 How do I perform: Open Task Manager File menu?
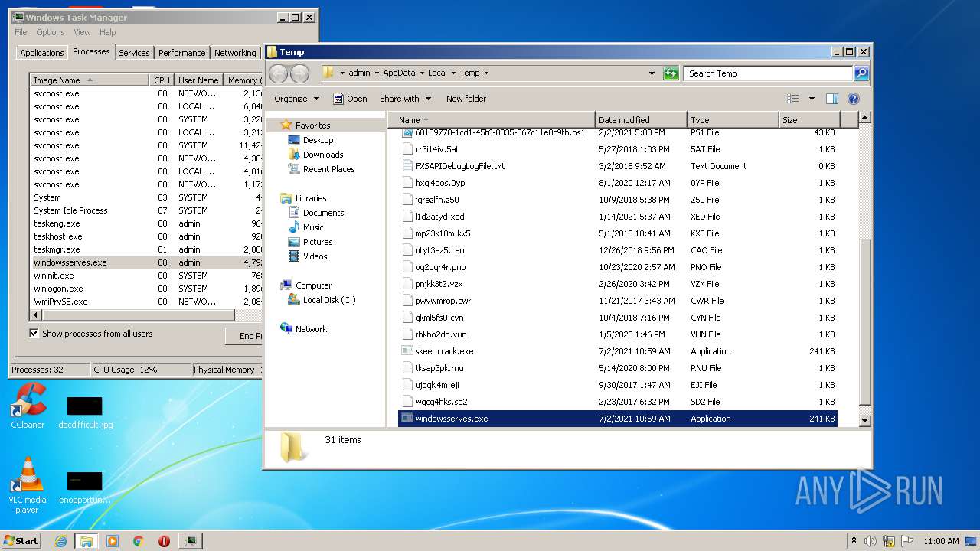21,32
